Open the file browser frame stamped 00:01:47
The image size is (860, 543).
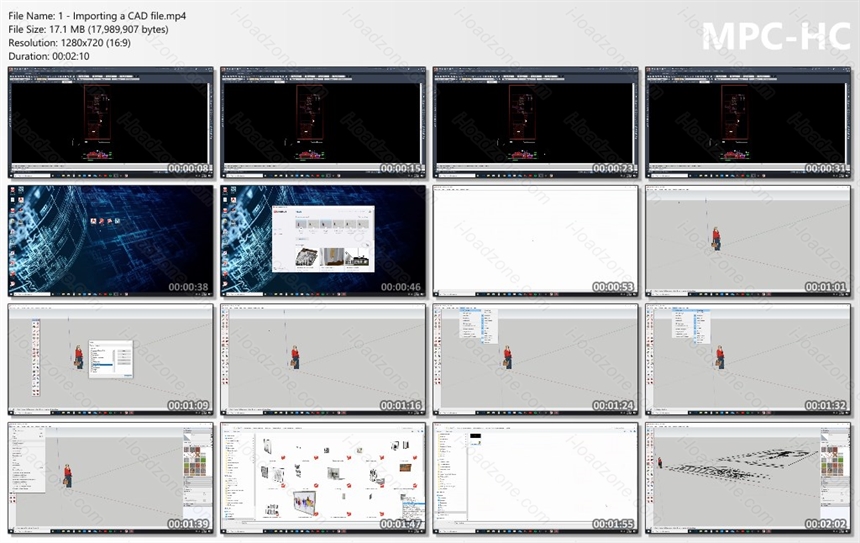323,478
